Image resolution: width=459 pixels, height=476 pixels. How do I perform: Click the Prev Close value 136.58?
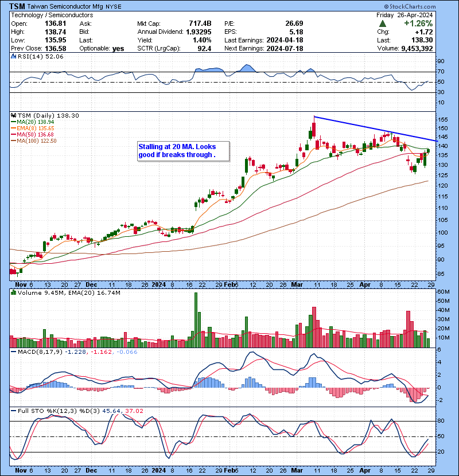[x=55, y=49]
